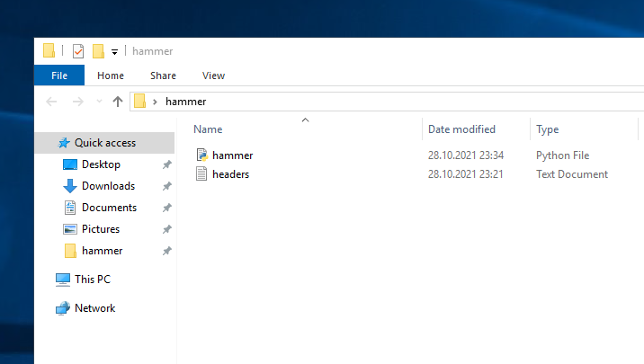The image size is (644, 364).
Task: Open the File menu tab
Action: (x=59, y=75)
